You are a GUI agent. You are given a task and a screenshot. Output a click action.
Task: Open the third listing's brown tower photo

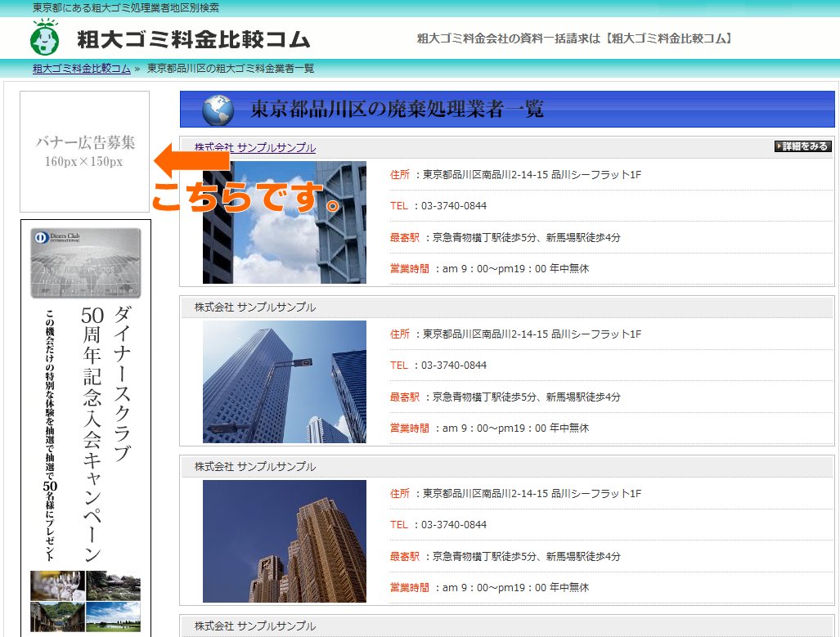(285, 541)
